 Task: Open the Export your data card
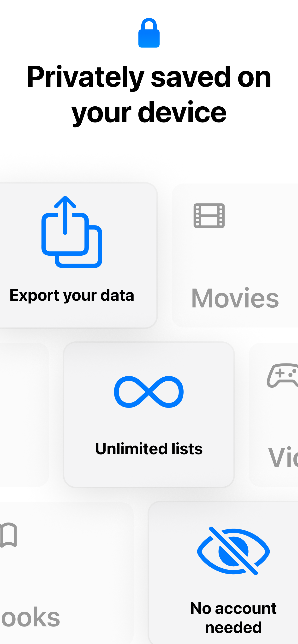(78, 255)
